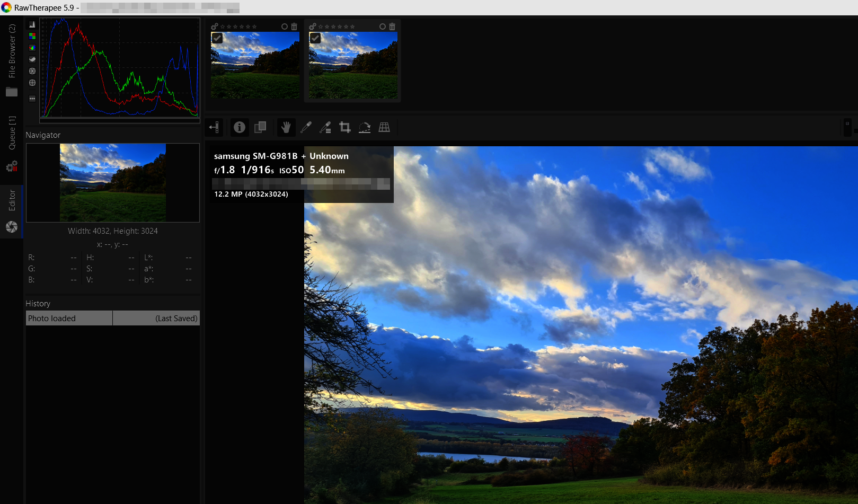Select the Crop tool
858x504 pixels.
(x=345, y=127)
